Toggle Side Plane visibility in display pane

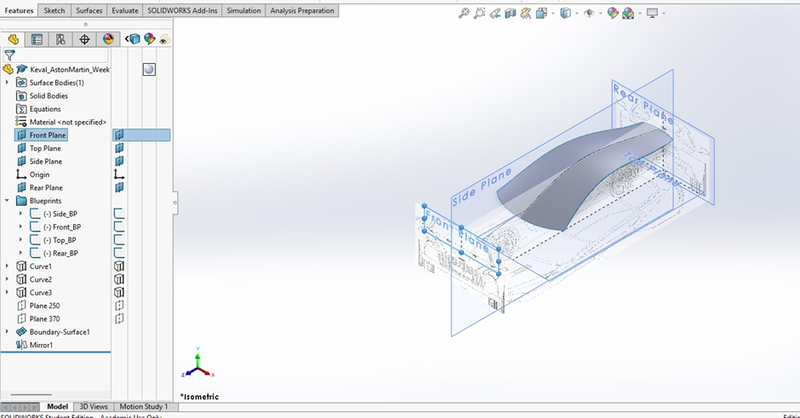coord(119,161)
